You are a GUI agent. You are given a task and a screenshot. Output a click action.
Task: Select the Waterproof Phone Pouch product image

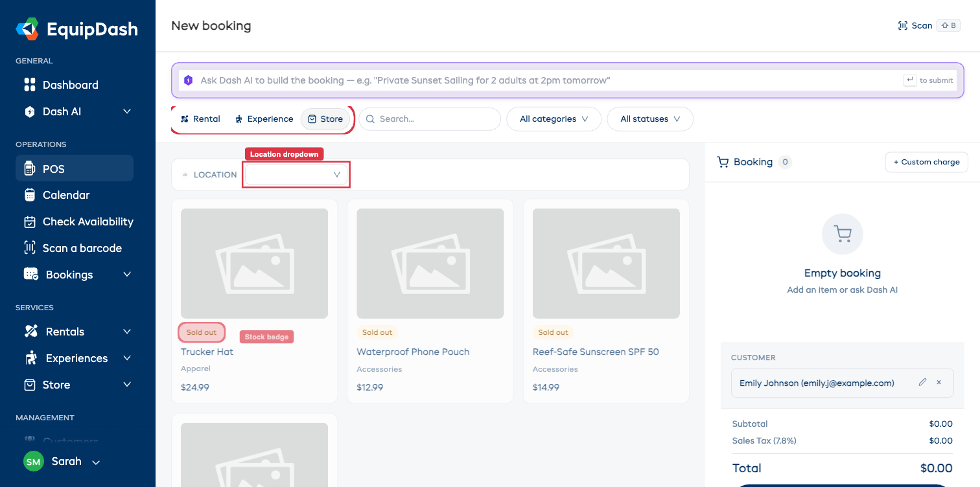pos(430,264)
